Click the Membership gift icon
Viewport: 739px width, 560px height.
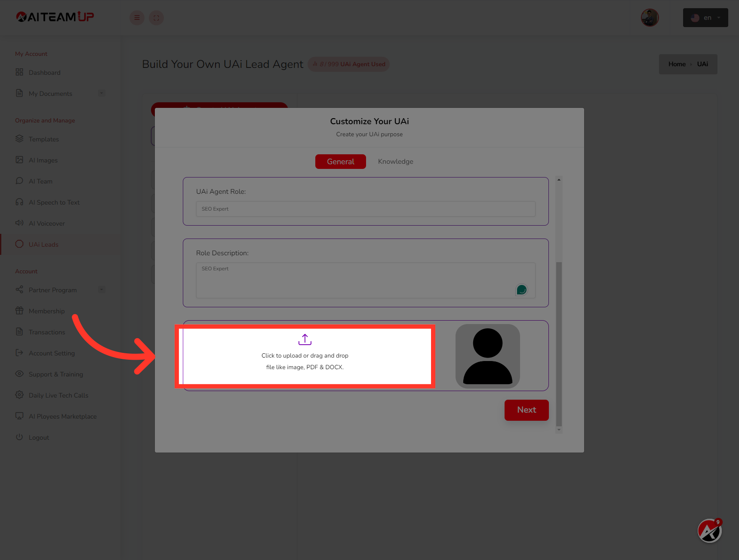[x=19, y=311]
